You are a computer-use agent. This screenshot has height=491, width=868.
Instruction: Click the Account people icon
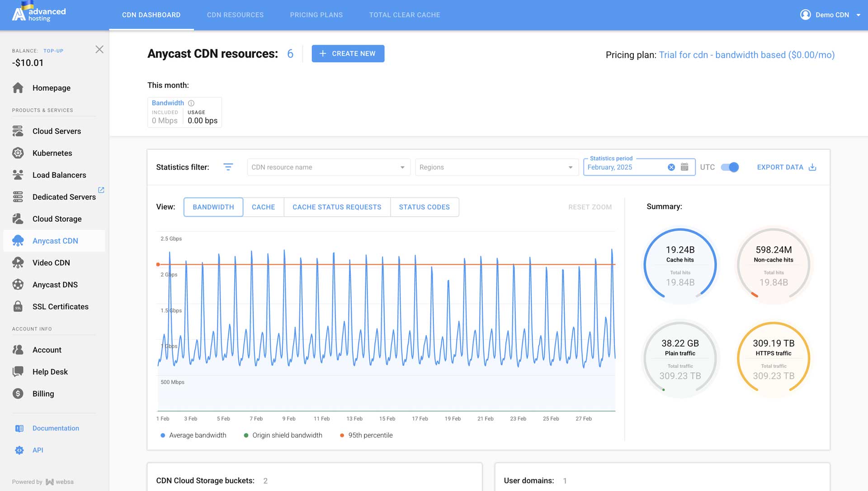tap(18, 350)
